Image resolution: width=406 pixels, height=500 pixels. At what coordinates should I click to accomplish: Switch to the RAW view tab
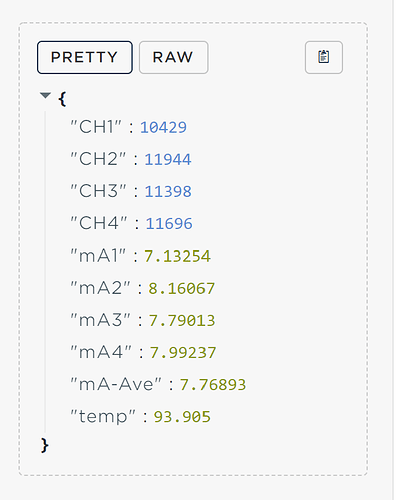coord(173,57)
